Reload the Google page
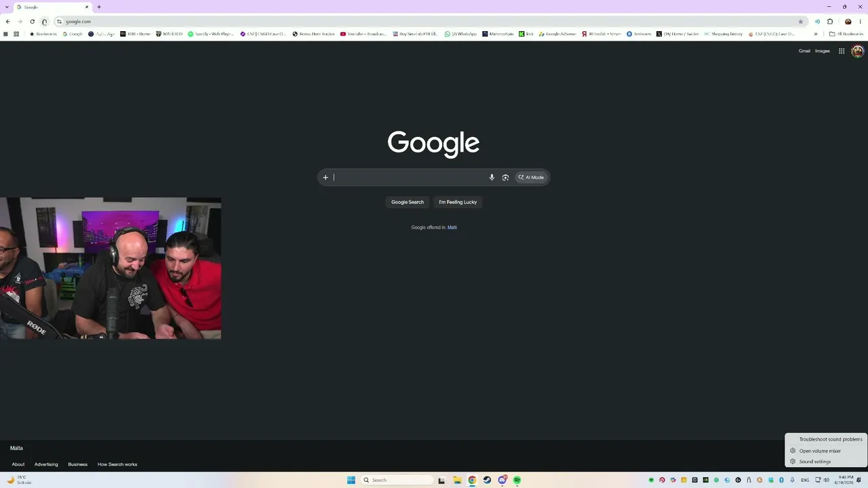868x488 pixels. coord(32,22)
